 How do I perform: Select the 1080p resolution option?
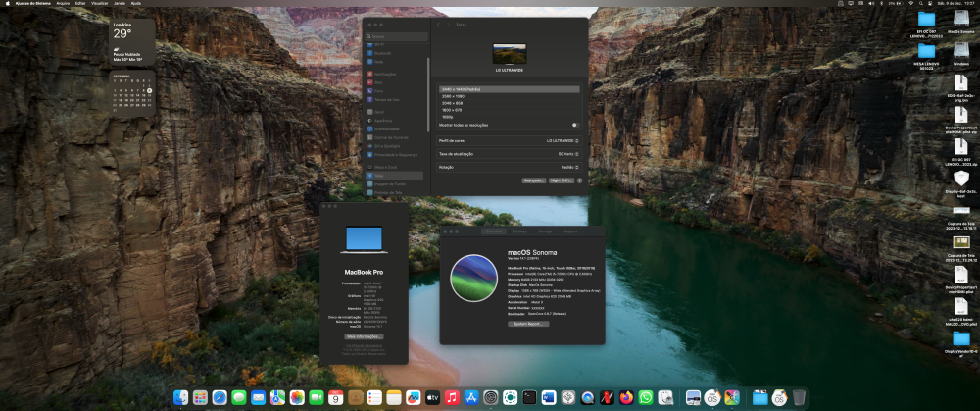pyautogui.click(x=510, y=117)
